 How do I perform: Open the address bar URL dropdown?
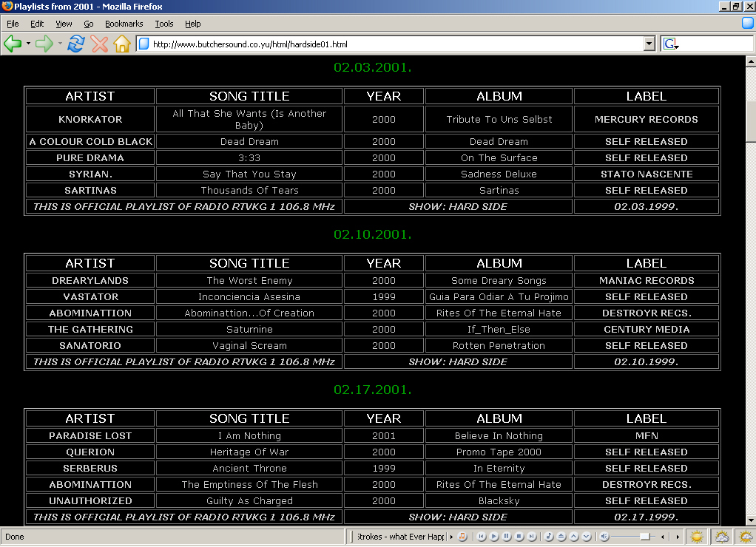coord(649,44)
